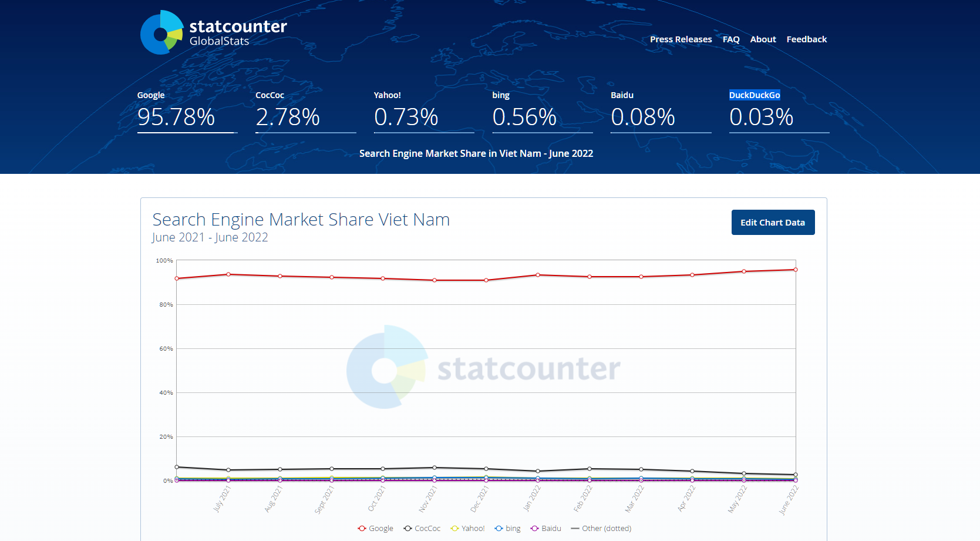Toggle the CocCoc series in legend

(422, 529)
